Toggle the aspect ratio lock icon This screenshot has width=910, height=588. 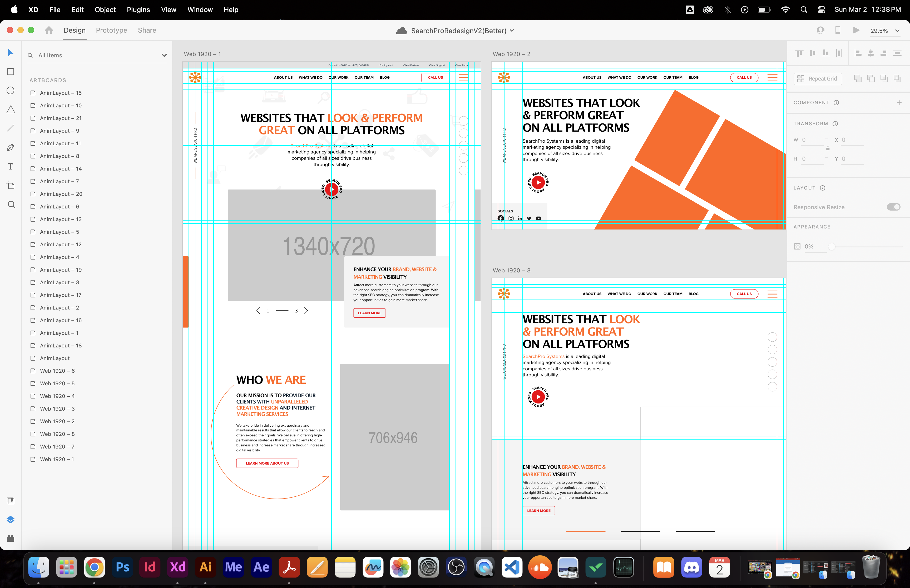pyautogui.click(x=828, y=148)
